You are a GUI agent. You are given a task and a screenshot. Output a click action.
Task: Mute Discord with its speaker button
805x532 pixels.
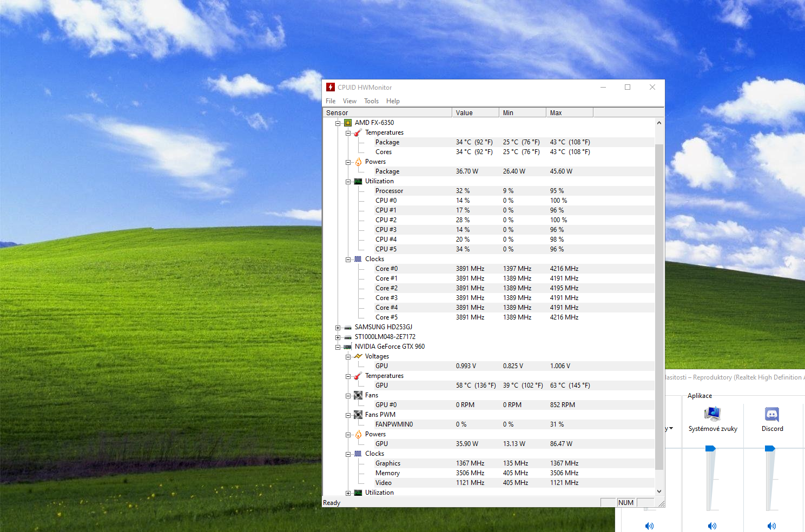point(772,526)
